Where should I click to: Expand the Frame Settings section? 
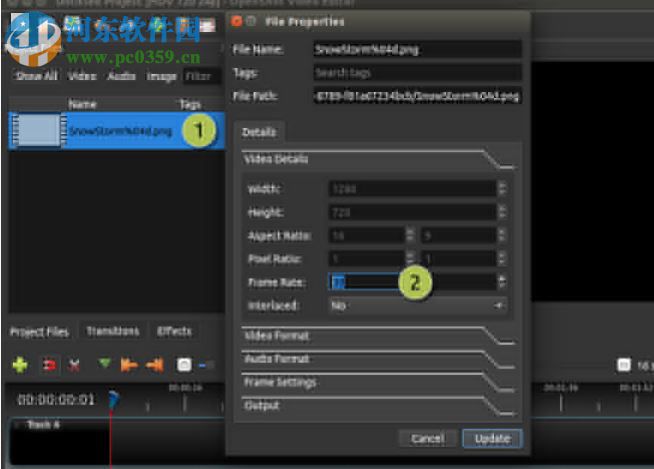coord(379,383)
